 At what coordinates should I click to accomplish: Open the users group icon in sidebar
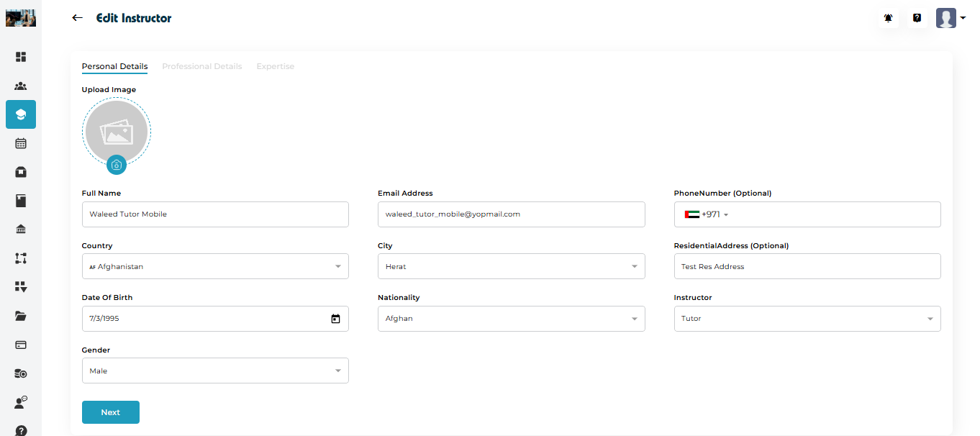pyautogui.click(x=21, y=86)
